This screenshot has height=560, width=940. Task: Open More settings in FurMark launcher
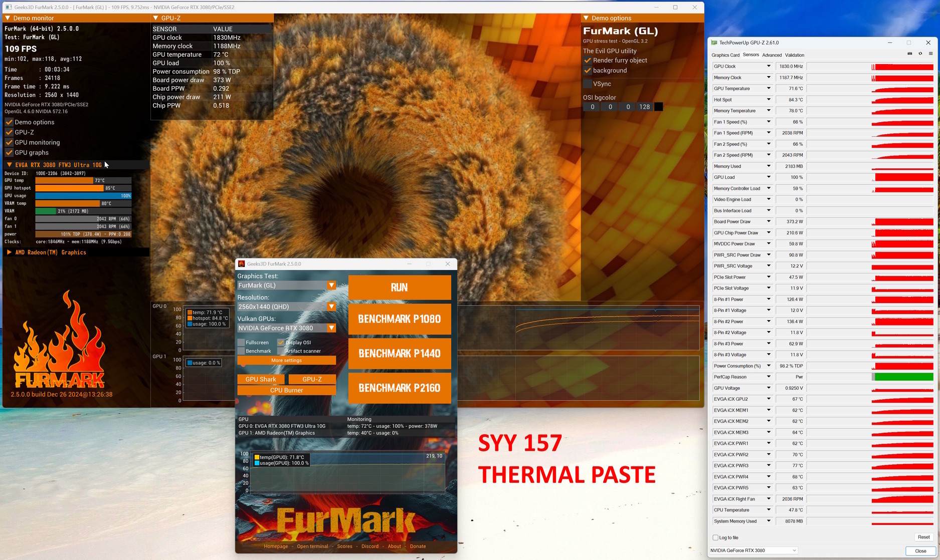286,361
